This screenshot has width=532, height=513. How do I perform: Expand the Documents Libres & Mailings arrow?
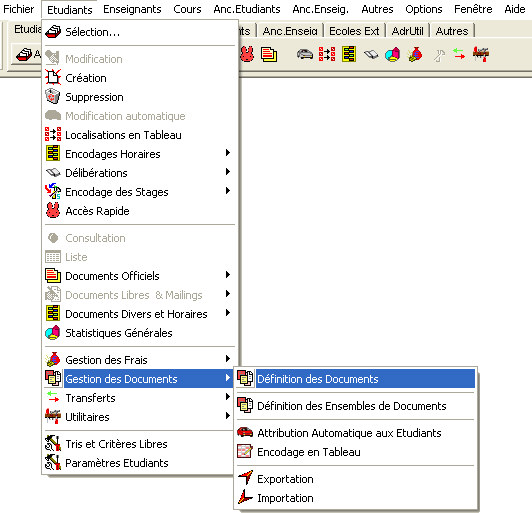pos(228,294)
